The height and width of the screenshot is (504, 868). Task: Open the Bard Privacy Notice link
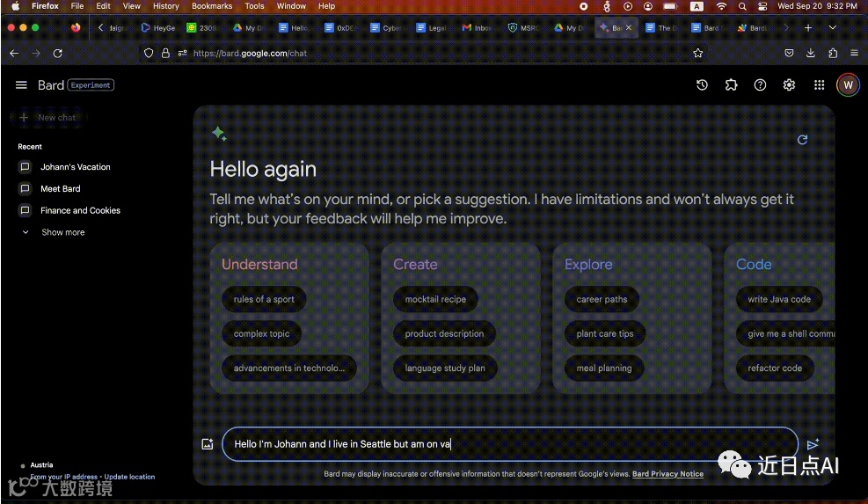coord(667,474)
